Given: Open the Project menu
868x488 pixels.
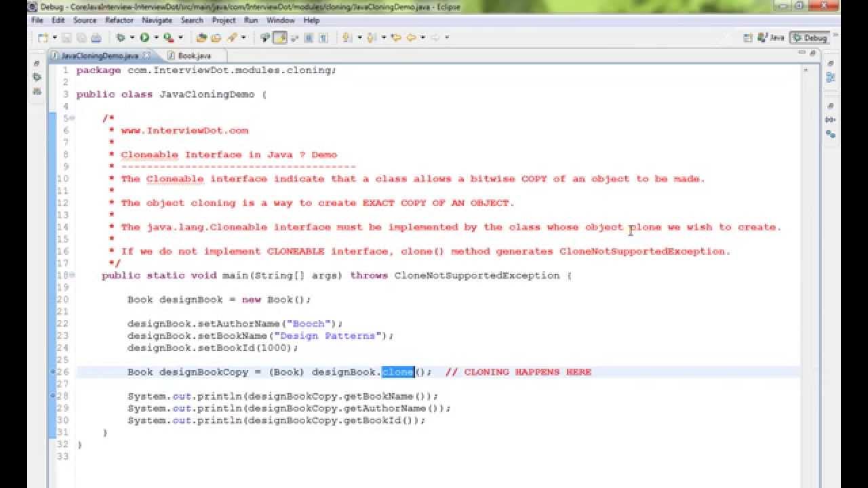Looking at the screenshot, I should (x=224, y=20).
